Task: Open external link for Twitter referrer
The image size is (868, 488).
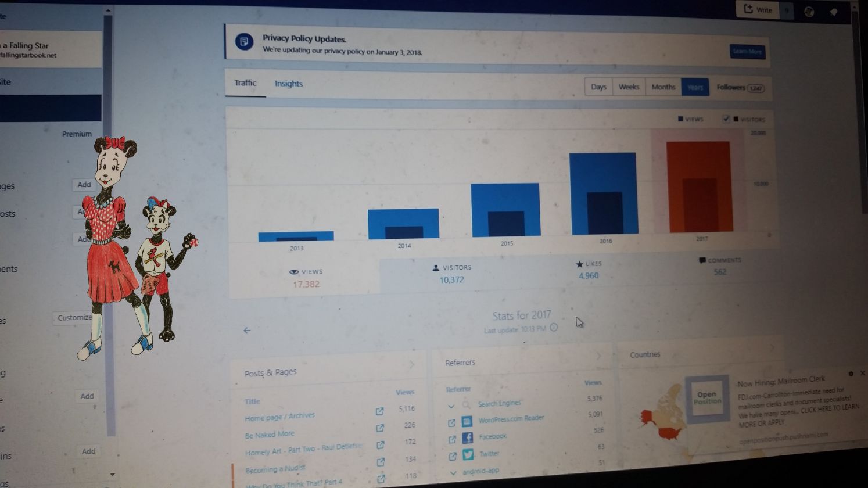Action: pos(453,457)
